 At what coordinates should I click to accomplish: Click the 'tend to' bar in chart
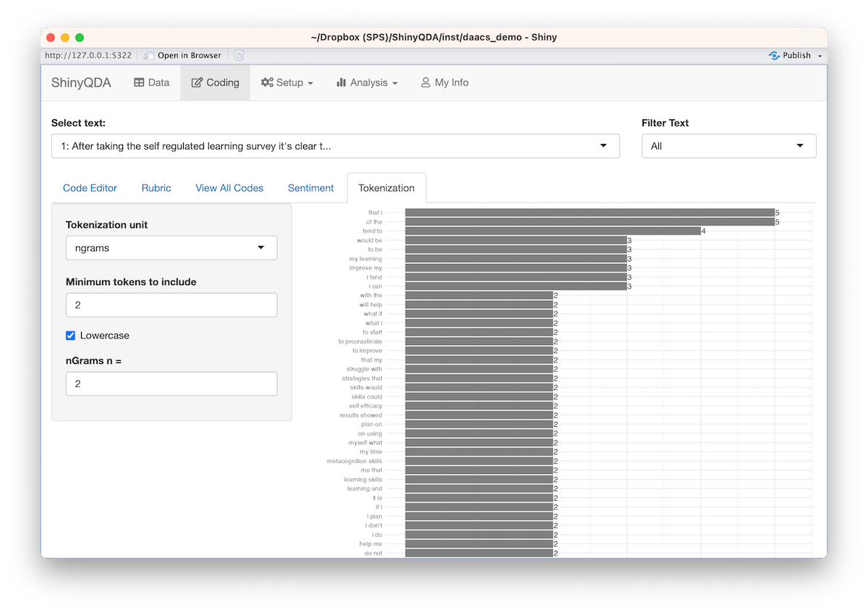click(553, 231)
